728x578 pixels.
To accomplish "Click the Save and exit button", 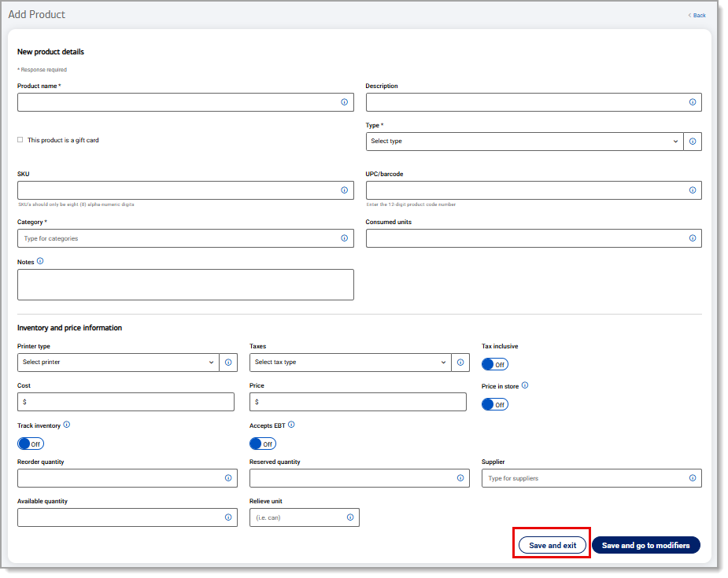I will (x=552, y=545).
